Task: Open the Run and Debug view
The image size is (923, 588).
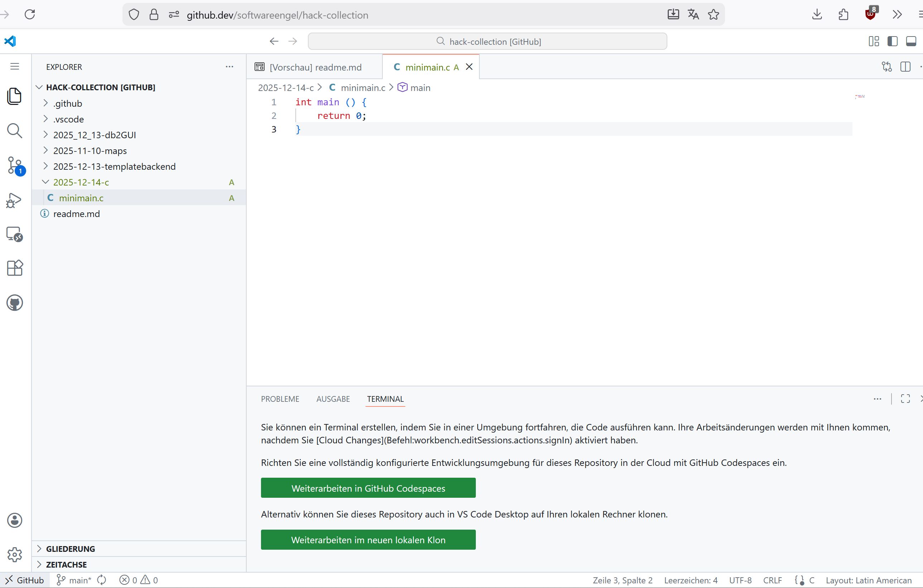Action: [15, 200]
